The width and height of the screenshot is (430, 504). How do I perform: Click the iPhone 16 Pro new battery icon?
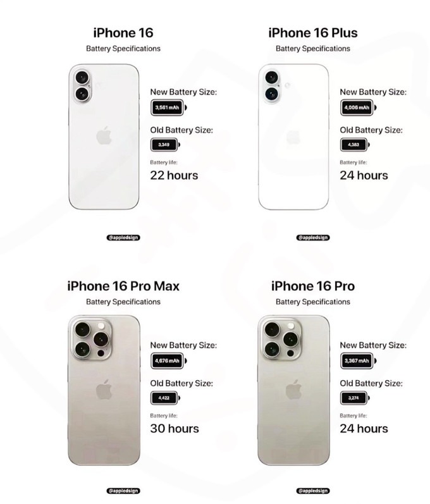(359, 360)
